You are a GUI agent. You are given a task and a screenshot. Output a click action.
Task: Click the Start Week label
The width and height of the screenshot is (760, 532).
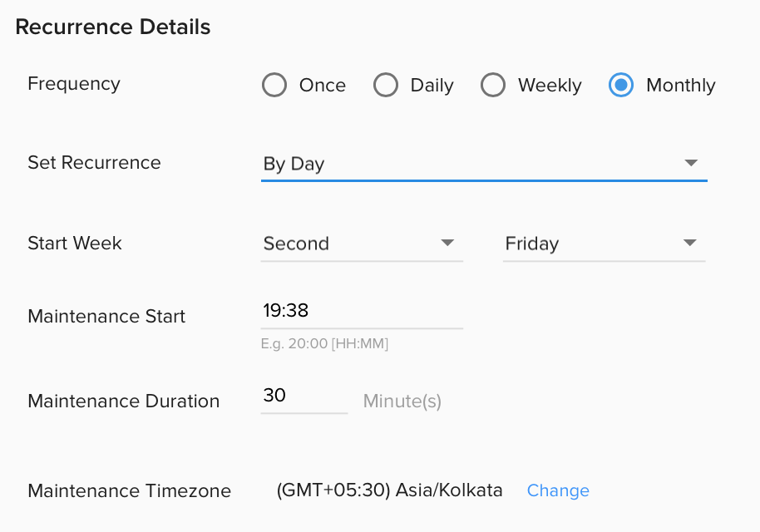[74, 243]
